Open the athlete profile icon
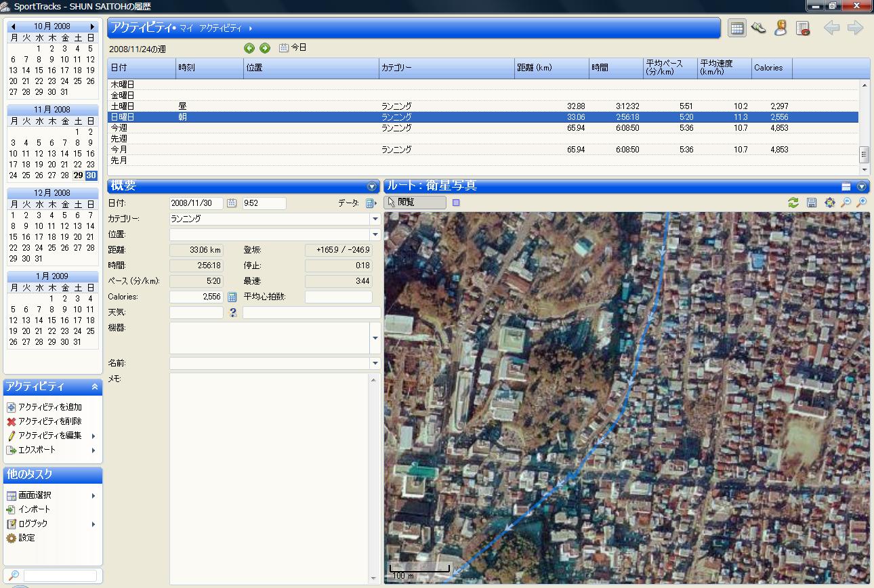This screenshot has width=874, height=588. point(781,28)
